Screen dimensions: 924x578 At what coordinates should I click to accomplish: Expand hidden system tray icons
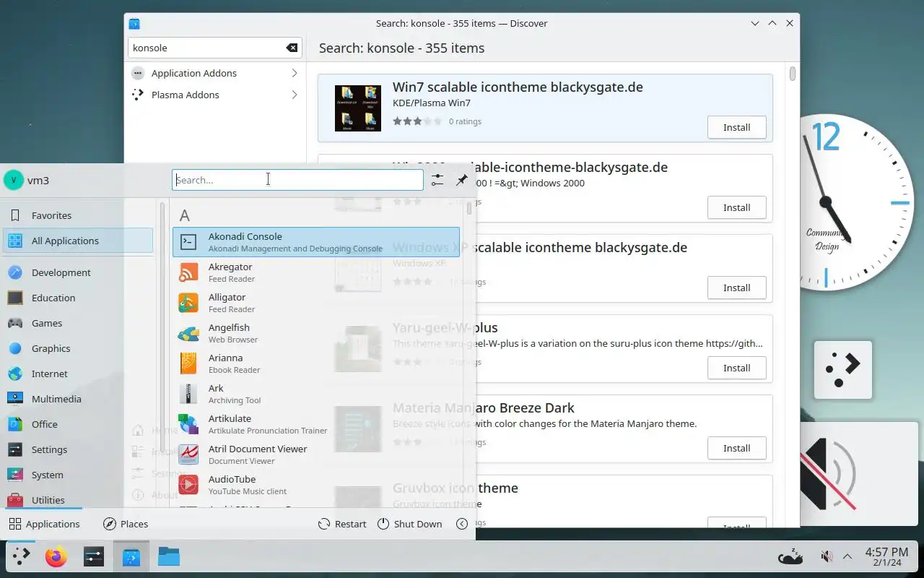(847, 556)
